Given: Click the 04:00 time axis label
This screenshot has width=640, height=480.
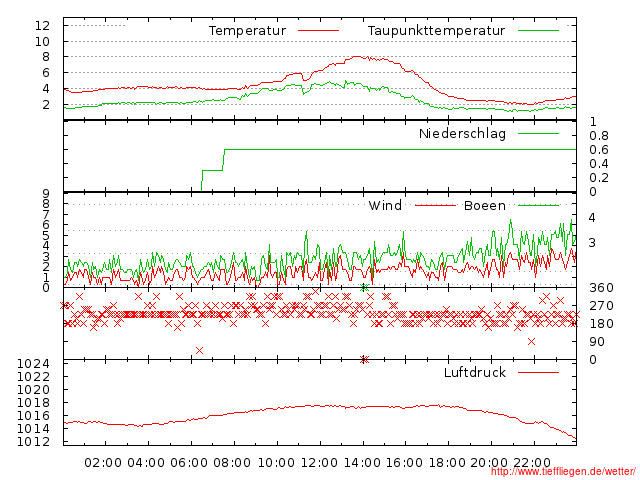Looking at the screenshot, I should click(x=146, y=463).
